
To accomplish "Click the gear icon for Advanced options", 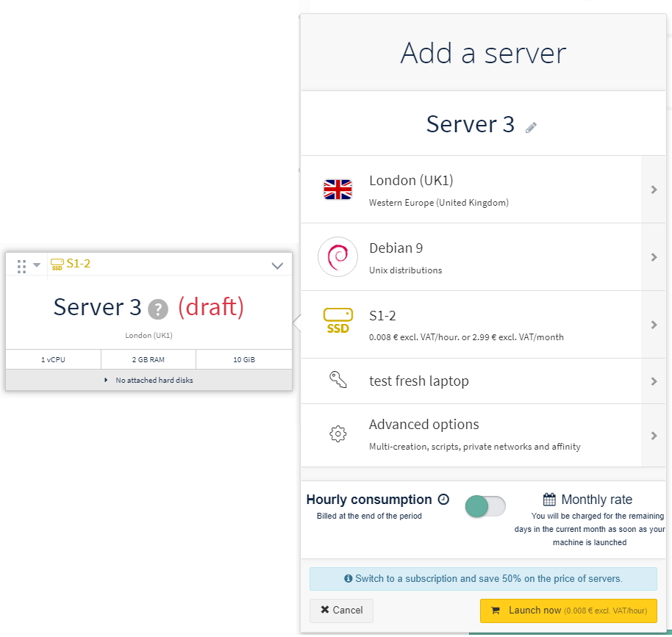I will coord(337,434).
